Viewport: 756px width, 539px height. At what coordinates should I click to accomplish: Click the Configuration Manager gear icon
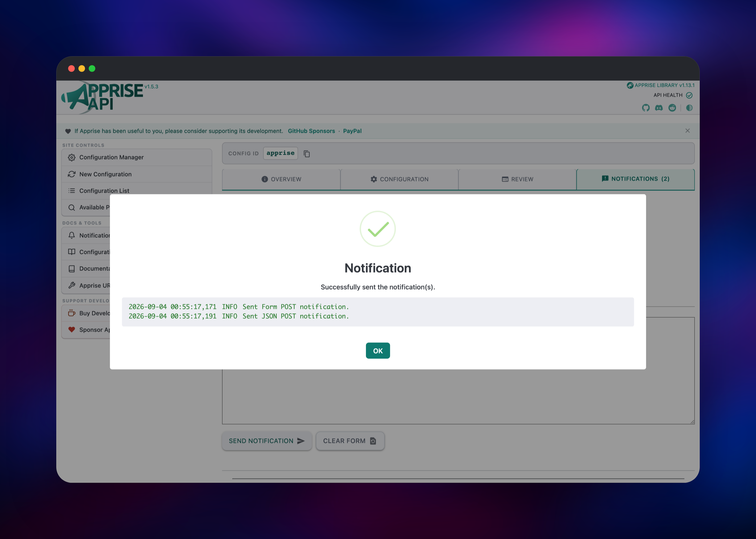[72, 157]
